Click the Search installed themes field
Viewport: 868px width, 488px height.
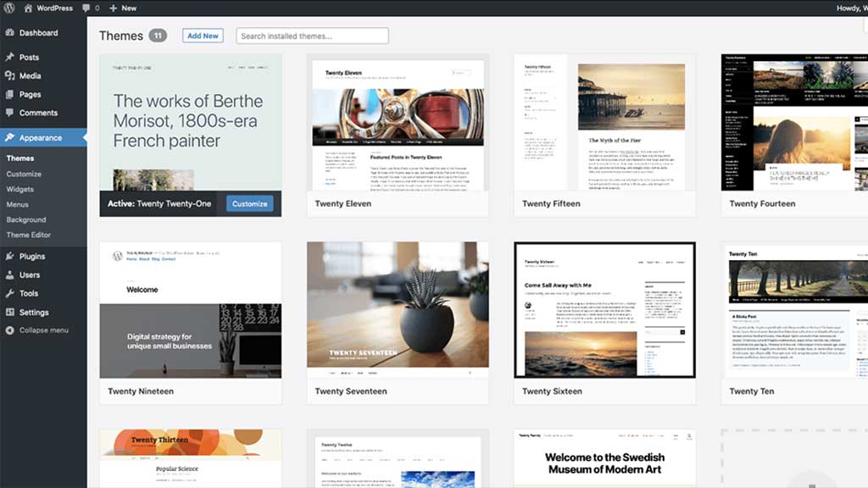tap(312, 36)
